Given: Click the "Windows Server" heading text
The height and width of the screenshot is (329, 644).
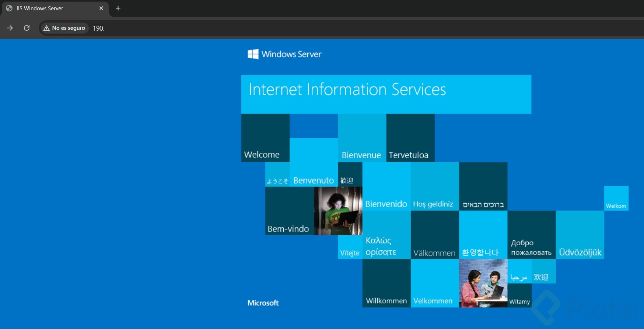Looking at the screenshot, I should coord(291,54).
